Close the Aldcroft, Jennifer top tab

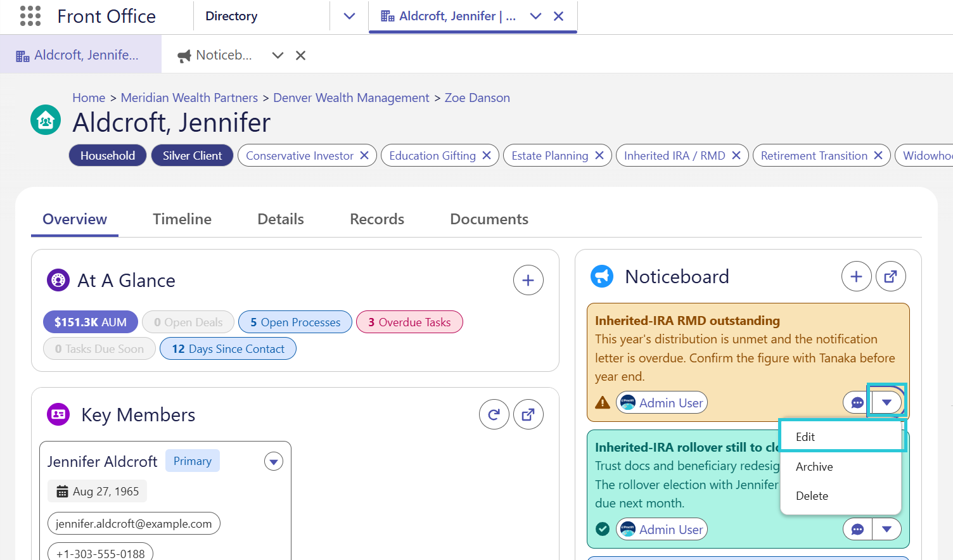[x=559, y=16]
